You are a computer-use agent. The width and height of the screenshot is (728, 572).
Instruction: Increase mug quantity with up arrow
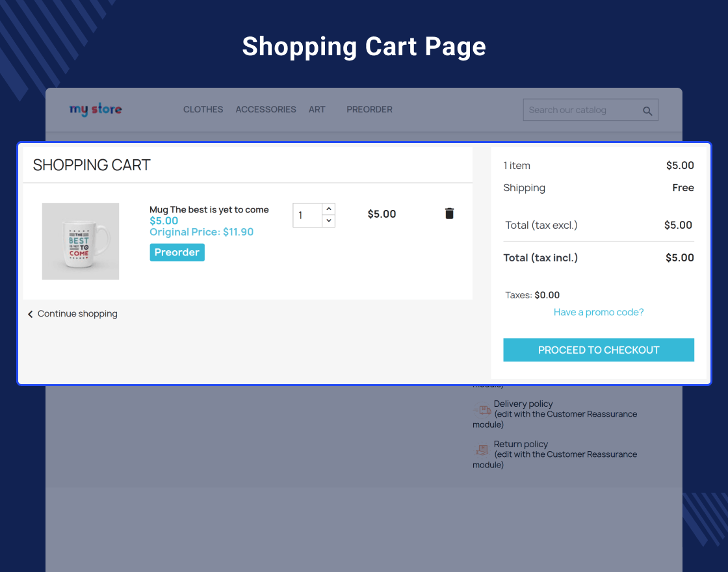pos(329,209)
